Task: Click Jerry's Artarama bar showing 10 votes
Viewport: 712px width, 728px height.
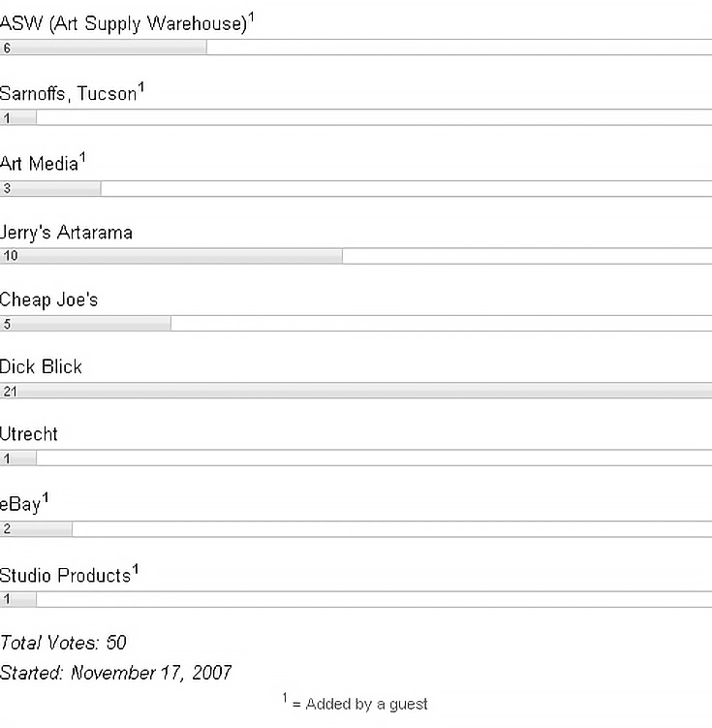Action: [x=171, y=256]
